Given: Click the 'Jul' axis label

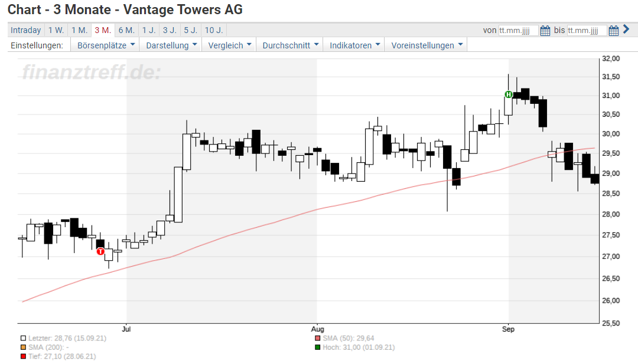Looking at the screenshot, I should [x=126, y=329].
